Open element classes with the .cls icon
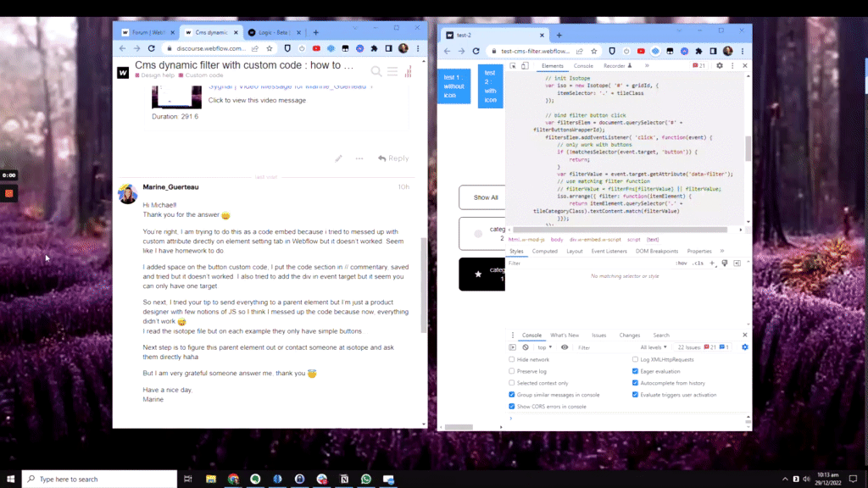Image resolution: width=868 pixels, height=488 pixels. [x=698, y=263]
